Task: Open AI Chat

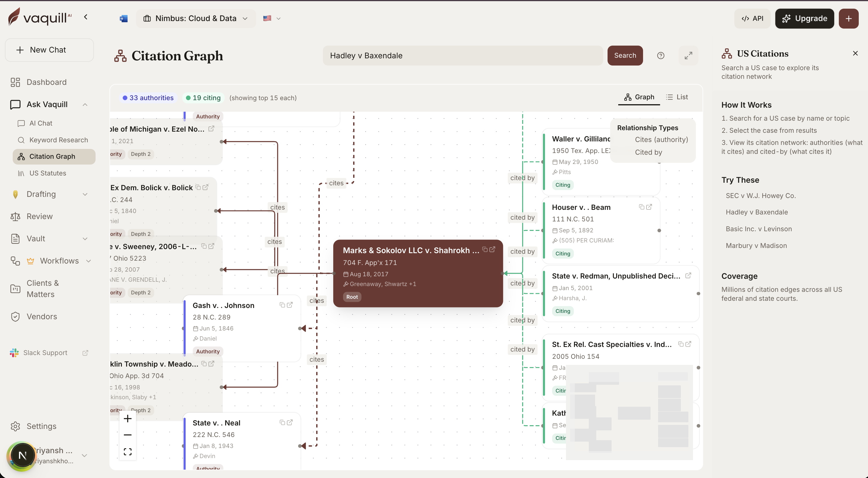Action: tap(40, 123)
